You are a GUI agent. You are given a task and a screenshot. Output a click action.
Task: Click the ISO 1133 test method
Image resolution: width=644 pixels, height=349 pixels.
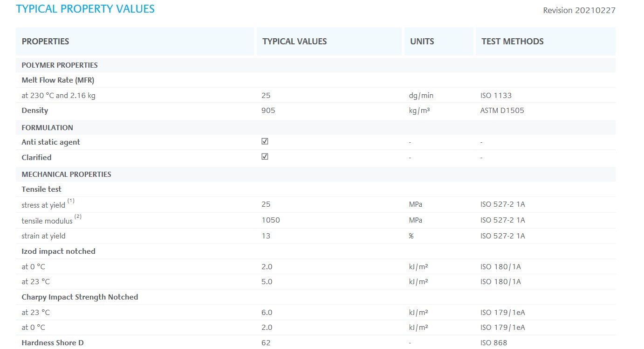496,96
